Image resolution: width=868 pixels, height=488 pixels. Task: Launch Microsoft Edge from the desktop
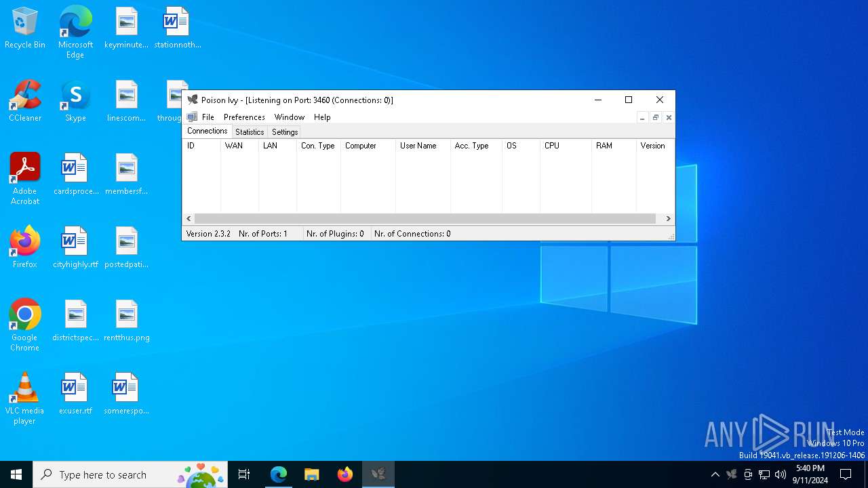pos(75,33)
